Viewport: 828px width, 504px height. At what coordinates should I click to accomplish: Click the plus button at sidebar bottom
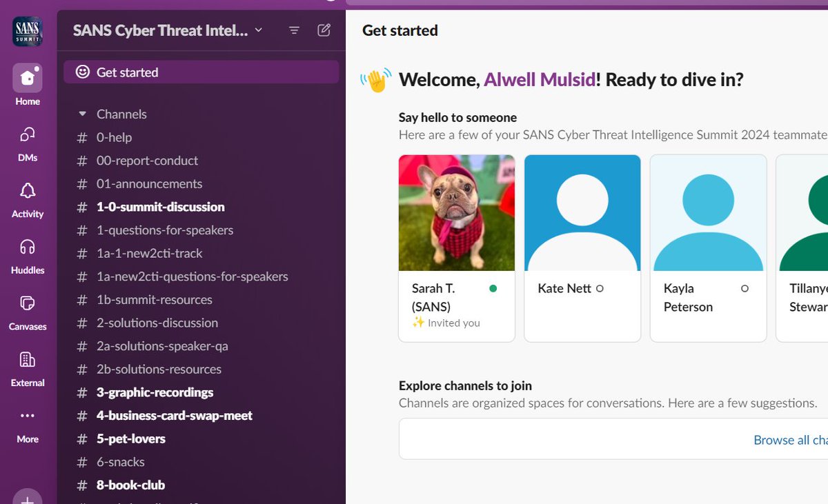pyautogui.click(x=27, y=496)
